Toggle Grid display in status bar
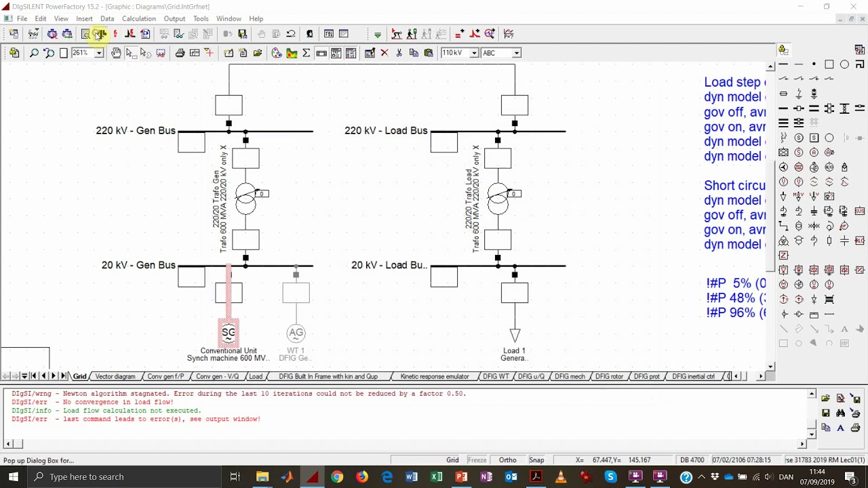This screenshot has height=488, width=868. pos(452,460)
